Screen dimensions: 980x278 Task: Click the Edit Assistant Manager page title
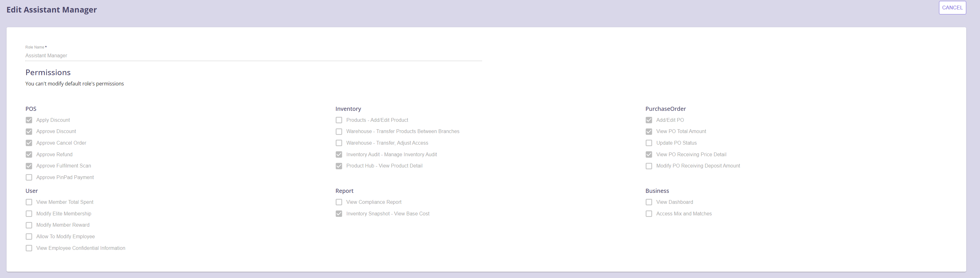pyautogui.click(x=52, y=9)
